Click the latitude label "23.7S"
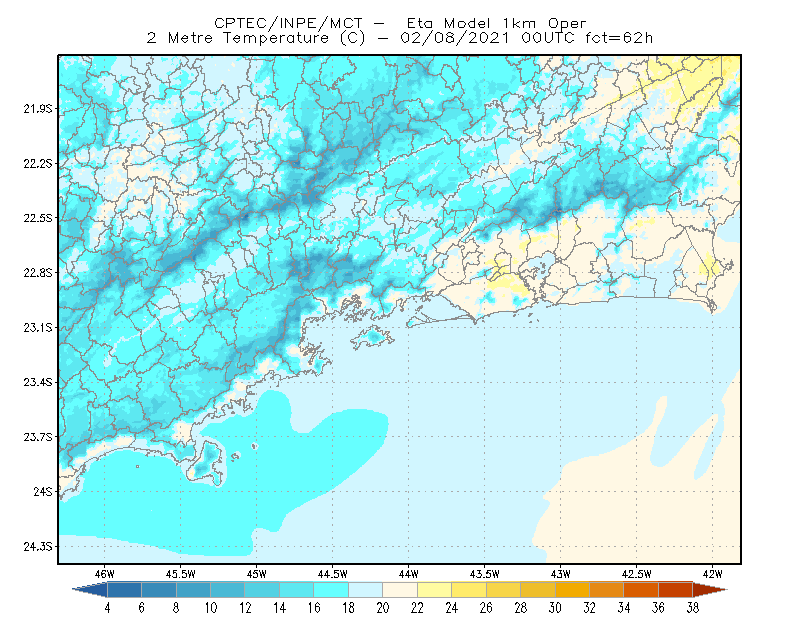Viewport: 800px width, 618px height. click(x=38, y=437)
